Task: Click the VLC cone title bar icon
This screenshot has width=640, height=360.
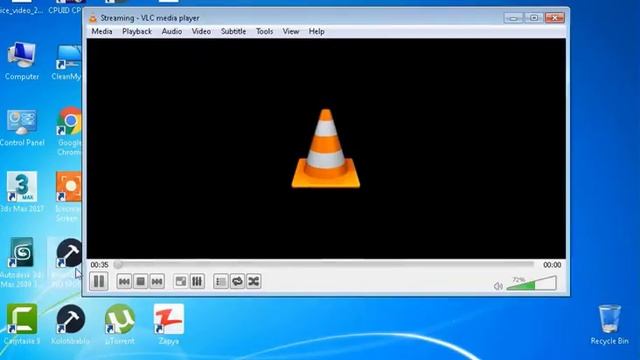Action: point(93,18)
